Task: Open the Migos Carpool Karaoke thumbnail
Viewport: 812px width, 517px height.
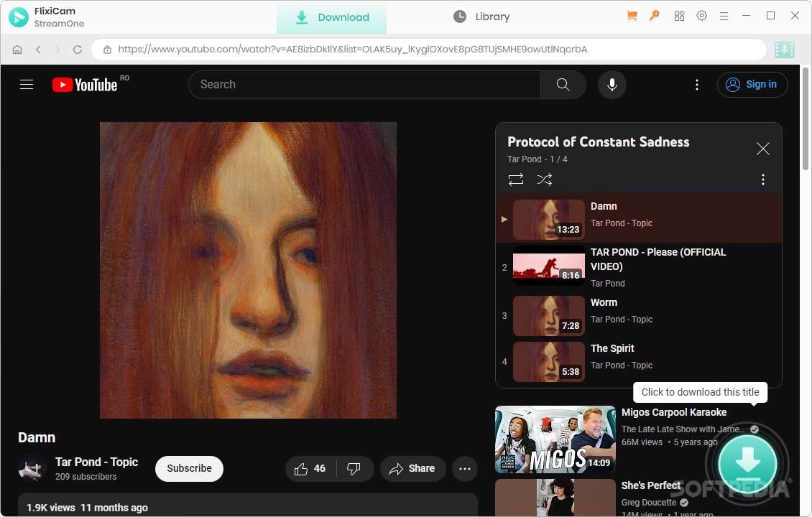Action: (x=555, y=439)
